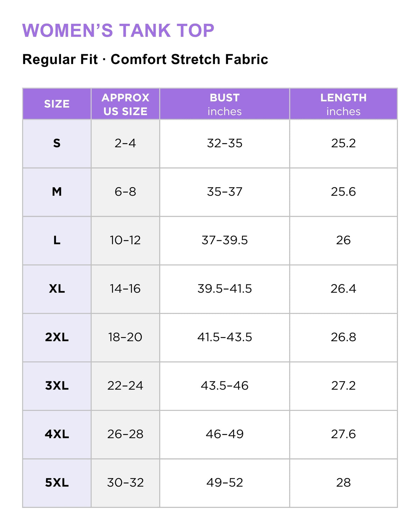Select the M size row label
Viewport: 420px width, 525px height.
57,192
